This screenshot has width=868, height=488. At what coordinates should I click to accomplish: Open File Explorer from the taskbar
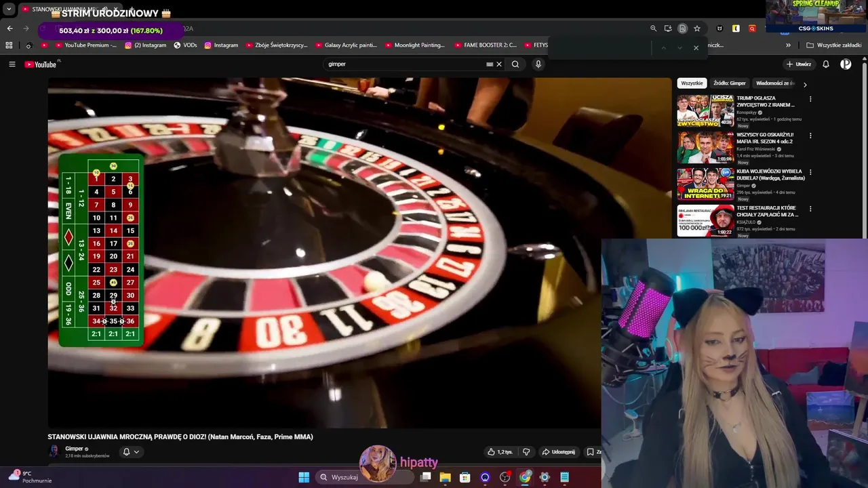coord(446,477)
